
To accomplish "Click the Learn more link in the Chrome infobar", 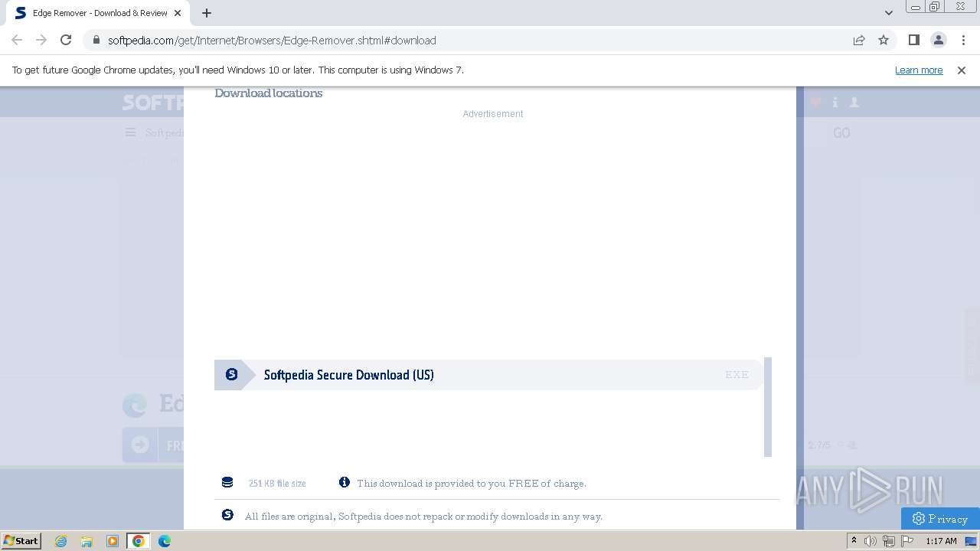I will point(919,70).
